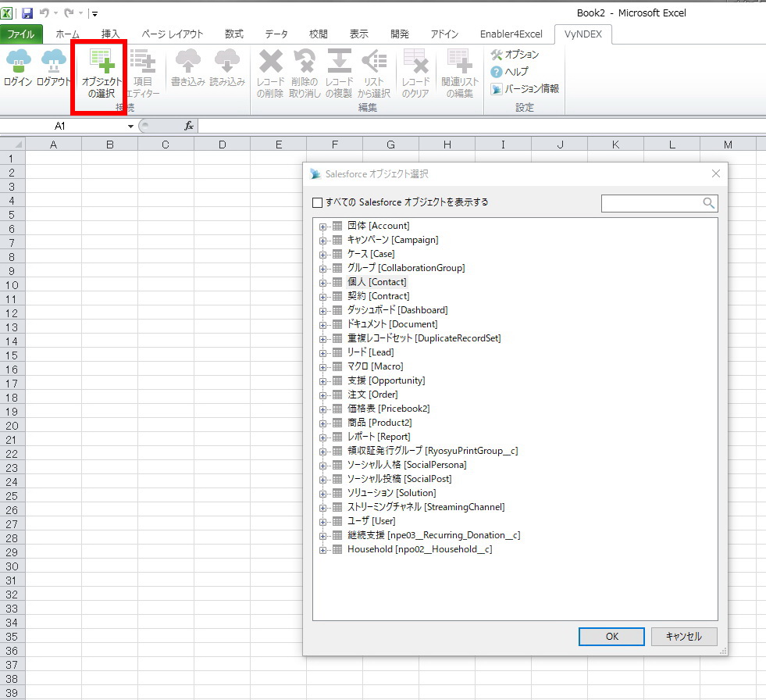Expand the ユーザ [User] node

tap(322, 522)
